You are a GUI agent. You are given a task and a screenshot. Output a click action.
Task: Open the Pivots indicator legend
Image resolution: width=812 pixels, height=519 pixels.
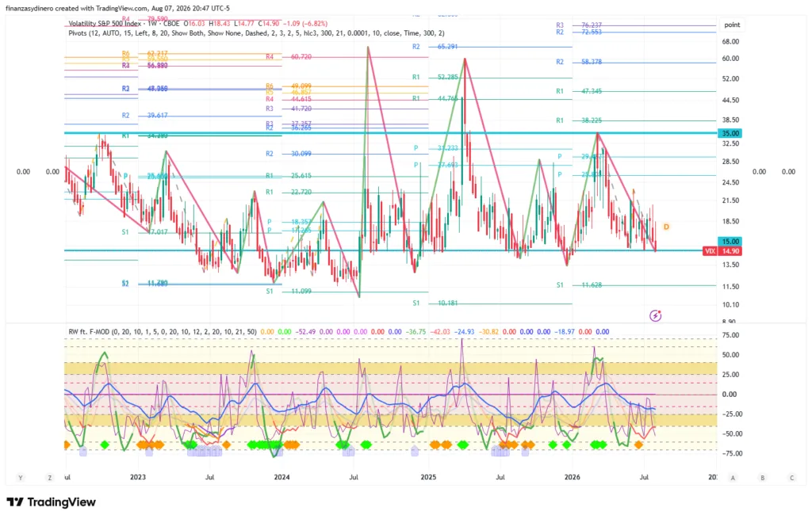(256, 33)
